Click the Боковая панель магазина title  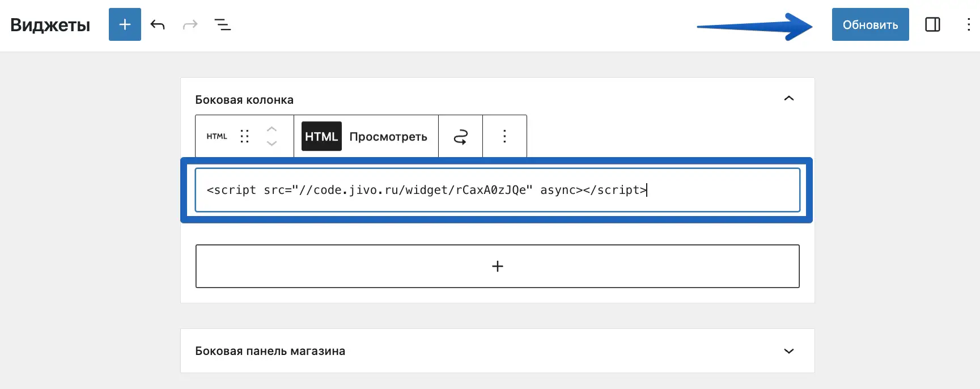[x=270, y=351]
